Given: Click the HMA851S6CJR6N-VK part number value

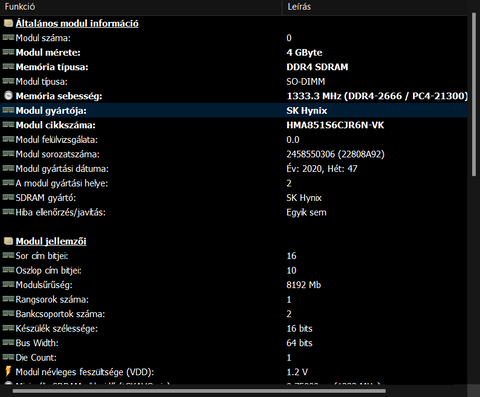Looking at the screenshot, I should tap(335, 125).
